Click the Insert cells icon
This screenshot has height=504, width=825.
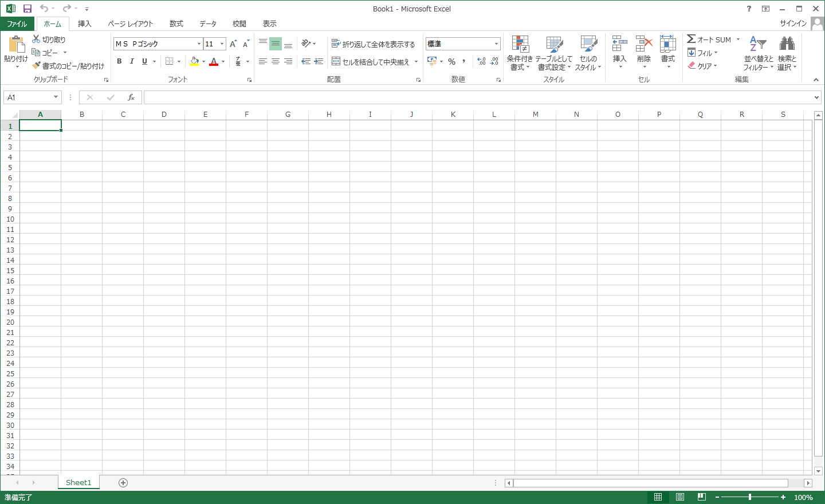[x=620, y=44]
